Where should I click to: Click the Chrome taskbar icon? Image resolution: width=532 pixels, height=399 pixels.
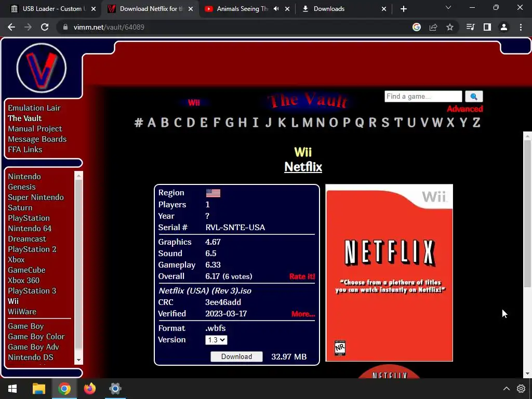click(64, 389)
